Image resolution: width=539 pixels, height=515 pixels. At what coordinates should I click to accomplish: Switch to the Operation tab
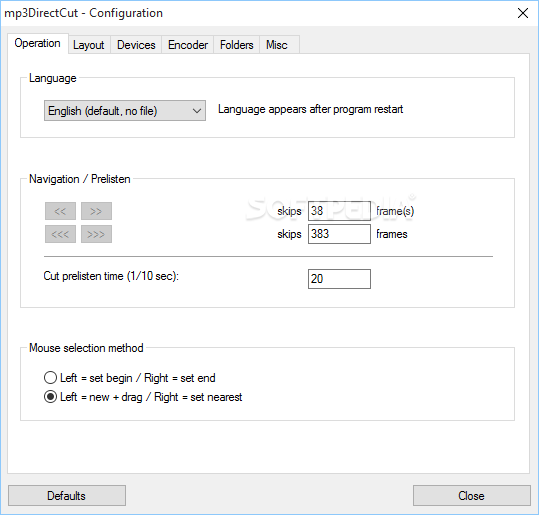coord(37,43)
